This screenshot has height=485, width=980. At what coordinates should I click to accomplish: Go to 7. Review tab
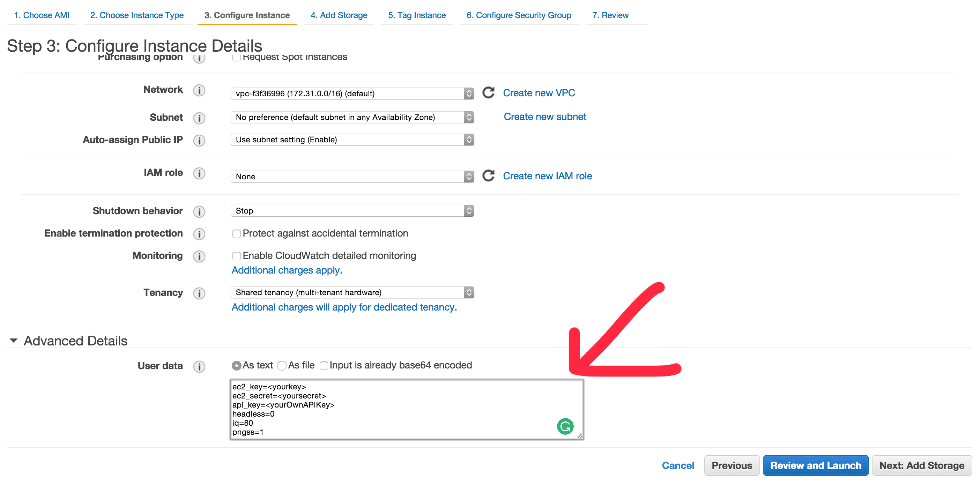tap(610, 15)
